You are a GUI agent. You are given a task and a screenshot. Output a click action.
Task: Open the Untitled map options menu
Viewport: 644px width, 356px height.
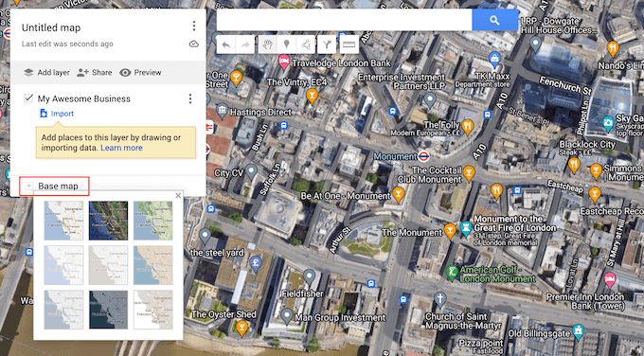(194, 27)
